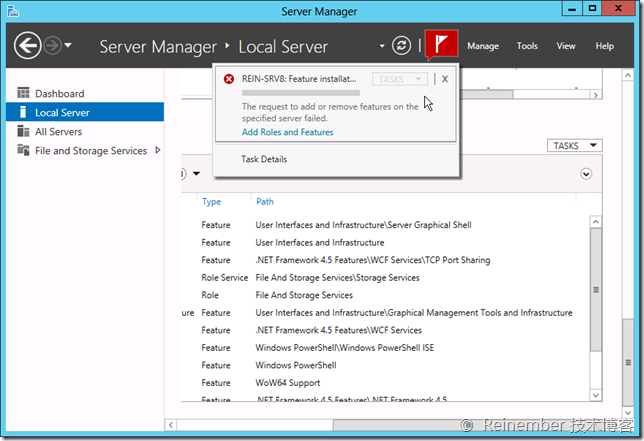Viewport: 644px width, 441px height.
Task: Open the View menu
Action: (566, 46)
